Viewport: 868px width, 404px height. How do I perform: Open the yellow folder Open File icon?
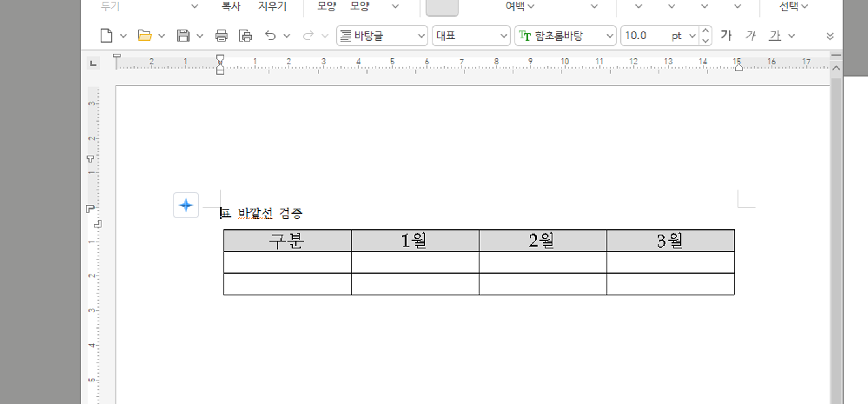click(x=145, y=36)
